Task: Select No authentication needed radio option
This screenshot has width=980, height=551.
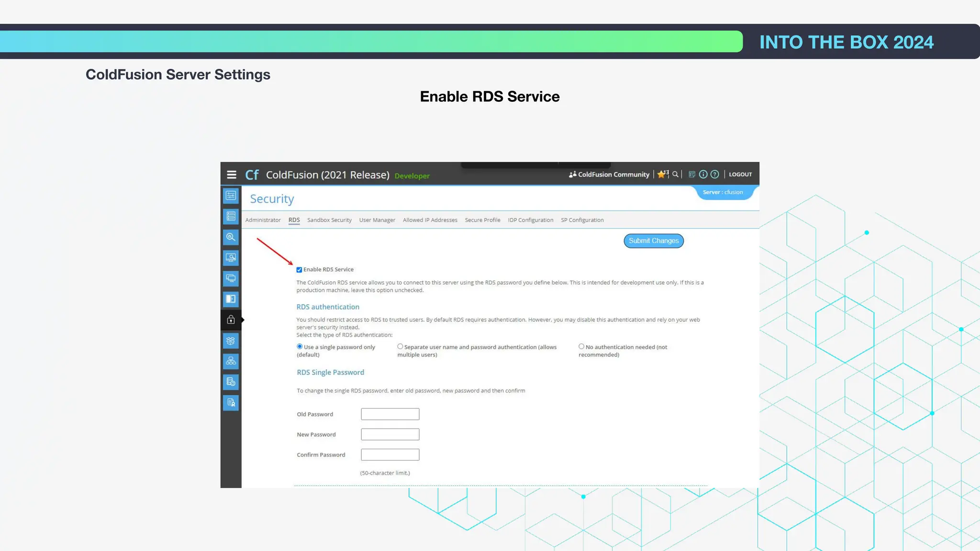Action: (581, 346)
